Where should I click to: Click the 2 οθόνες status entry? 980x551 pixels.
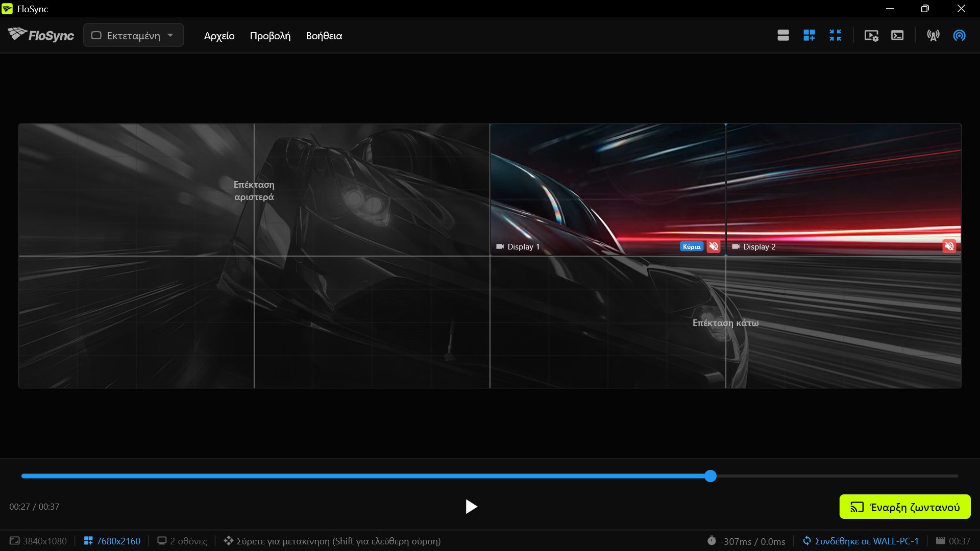pyautogui.click(x=182, y=541)
